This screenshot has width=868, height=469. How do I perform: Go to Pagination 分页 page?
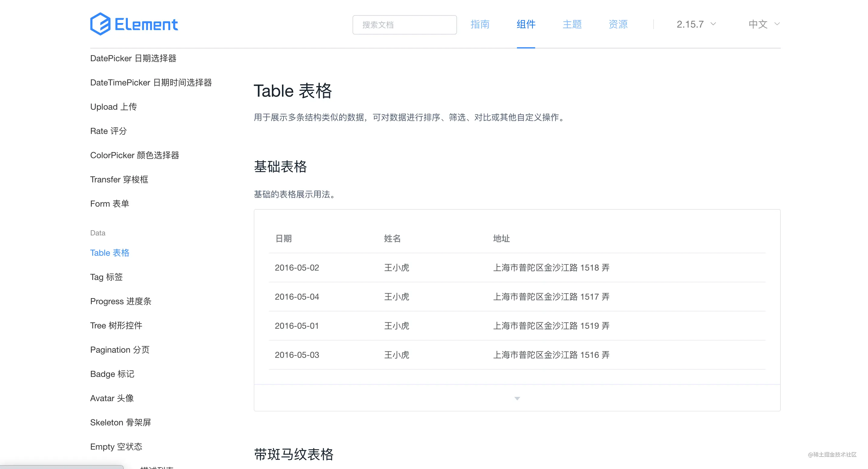point(120,350)
